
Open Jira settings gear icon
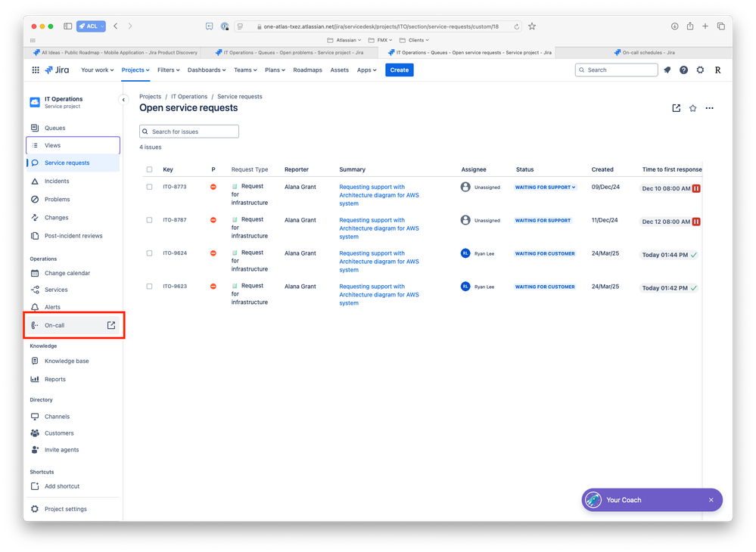click(700, 70)
